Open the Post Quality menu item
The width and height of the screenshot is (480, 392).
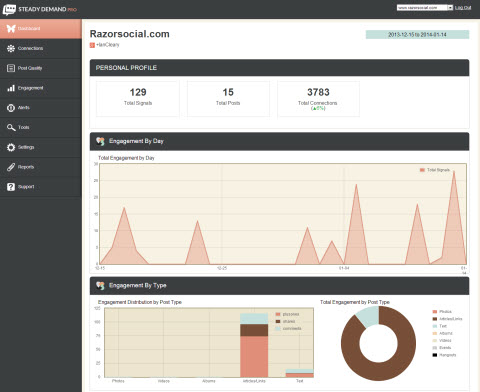tap(41, 68)
